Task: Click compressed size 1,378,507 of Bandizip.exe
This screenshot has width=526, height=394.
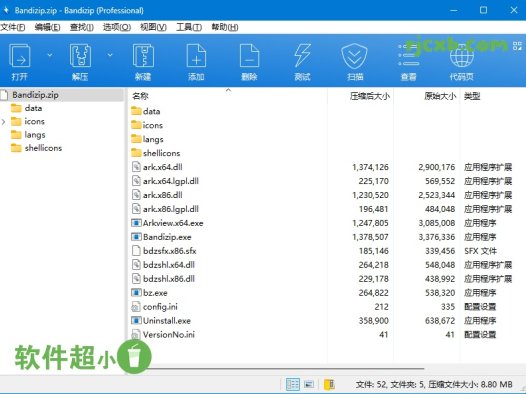Action: [370, 237]
